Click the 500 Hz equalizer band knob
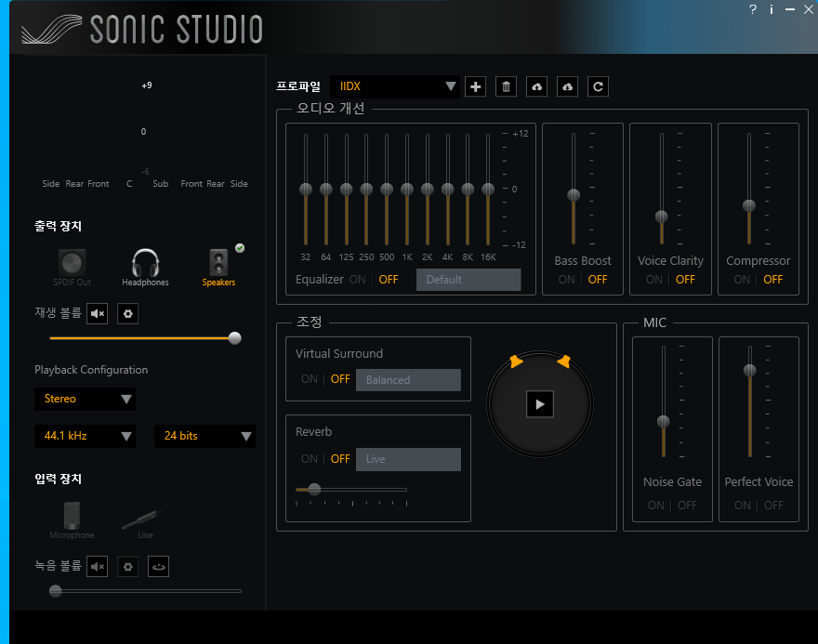This screenshot has height=644, width=818. coord(387,190)
